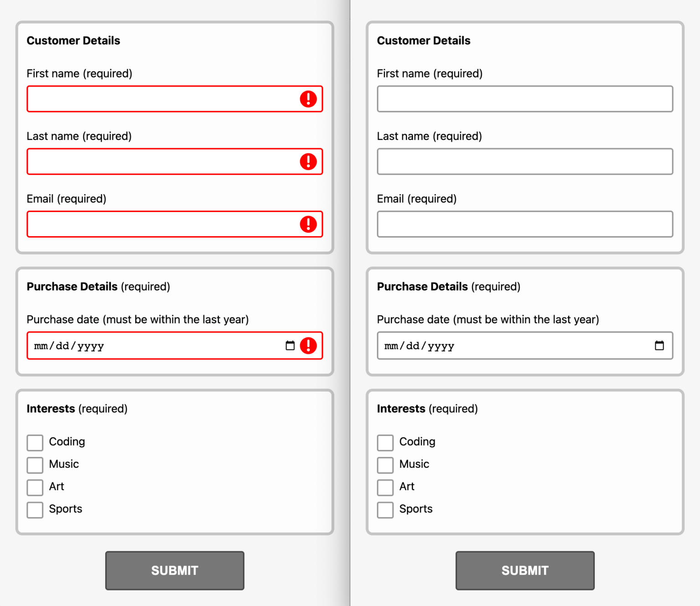700x606 pixels.
Task: Focus the right form's Email field
Action: click(525, 224)
